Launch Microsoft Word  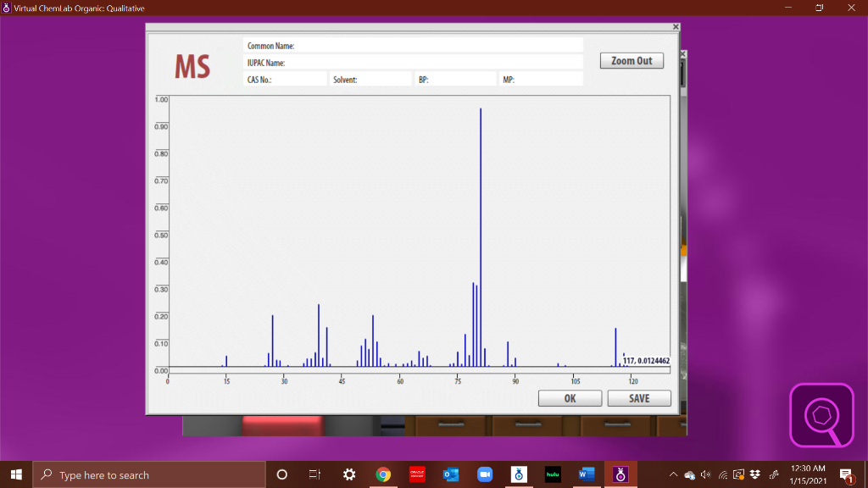point(587,474)
